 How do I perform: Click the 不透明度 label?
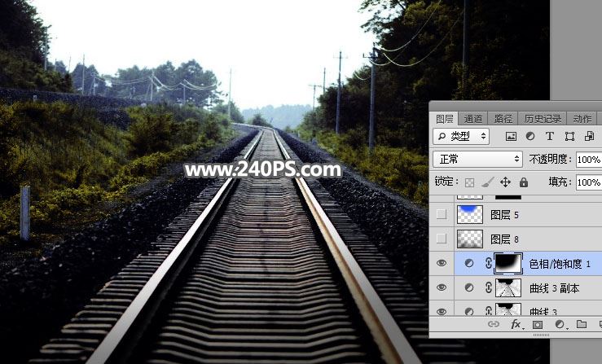coord(550,159)
